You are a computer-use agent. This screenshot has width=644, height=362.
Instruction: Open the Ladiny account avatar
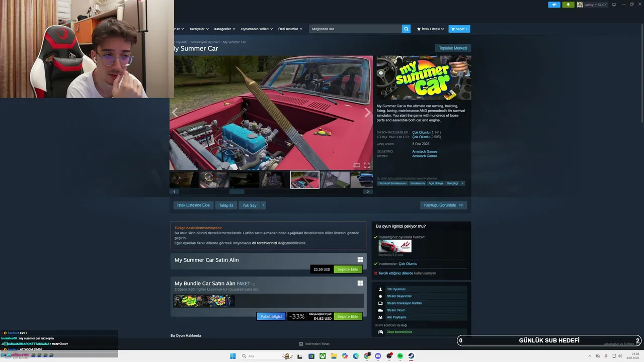coord(580,5)
